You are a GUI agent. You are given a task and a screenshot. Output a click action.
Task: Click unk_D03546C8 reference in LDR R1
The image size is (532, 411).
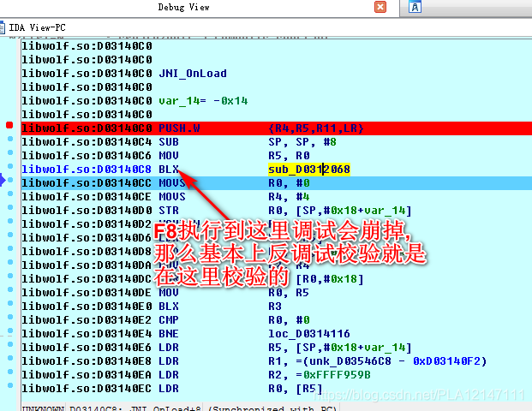(350, 361)
